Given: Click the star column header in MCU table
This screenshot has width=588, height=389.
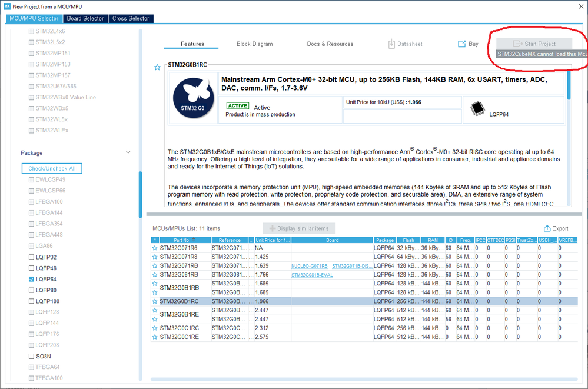Looking at the screenshot, I should (154, 240).
